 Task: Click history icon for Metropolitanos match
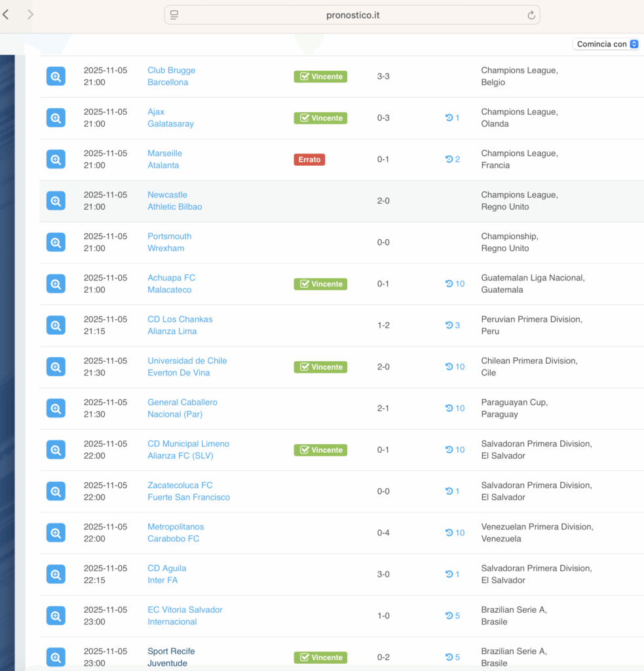(455, 533)
